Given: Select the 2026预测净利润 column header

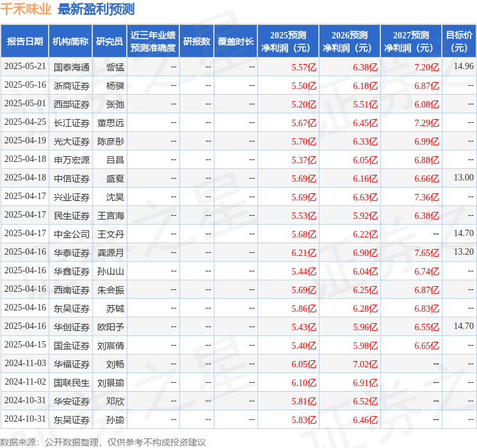Looking at the screenshot, I should tap(350, 42).
